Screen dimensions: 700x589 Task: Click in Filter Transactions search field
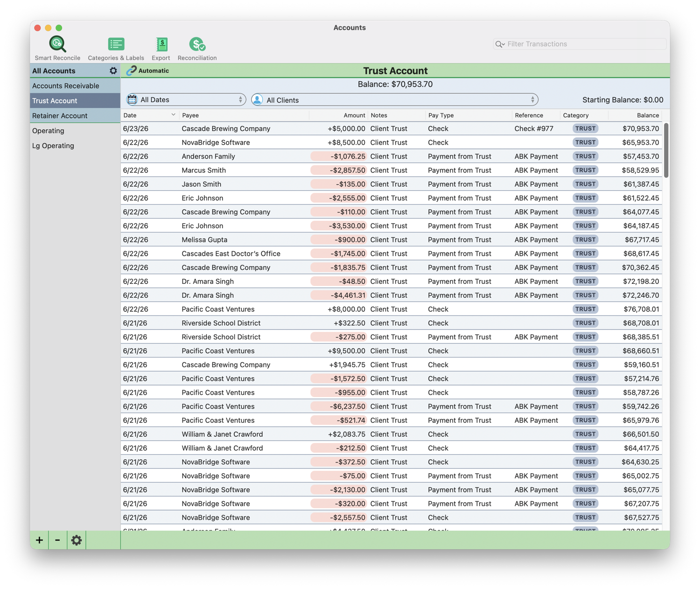pyautogui.click(x=580, y=44)
